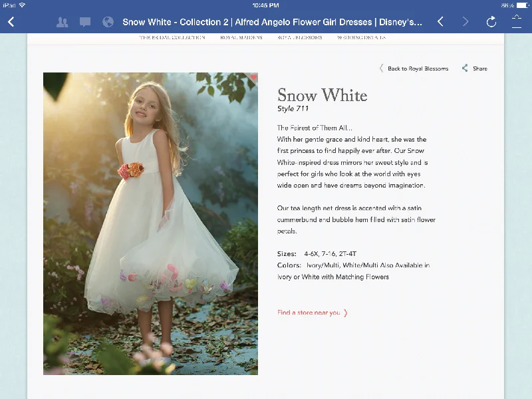
Task: Tap the Wi-Fi icon in the status bar
Action: pyautogui.click(x=23, y=5)
